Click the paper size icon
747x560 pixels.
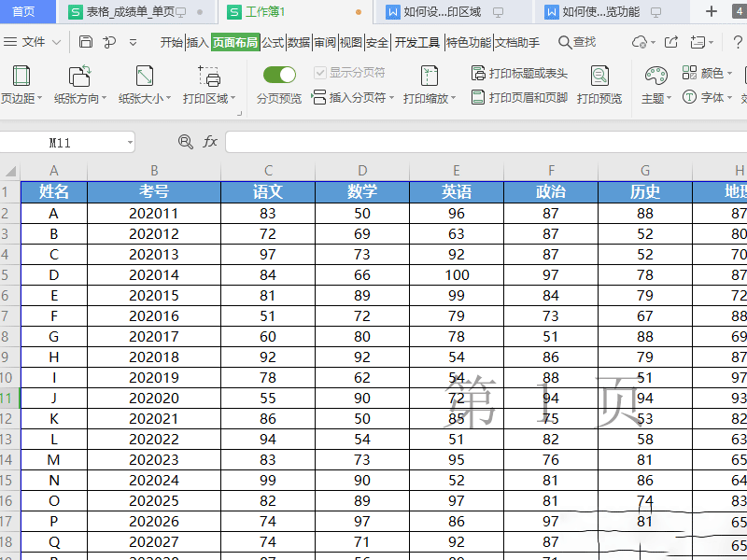[145, 76]
